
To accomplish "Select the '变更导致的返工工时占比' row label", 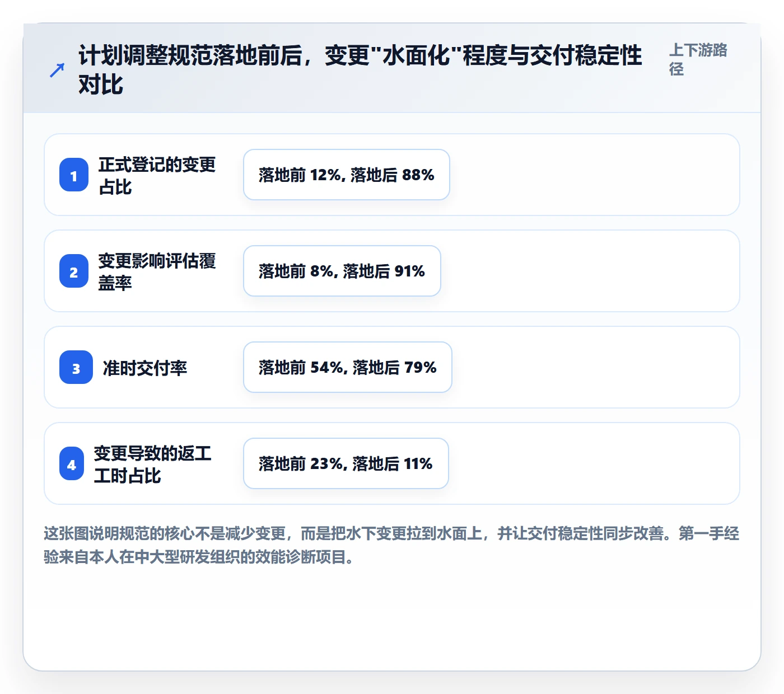I will coord(152,464).
